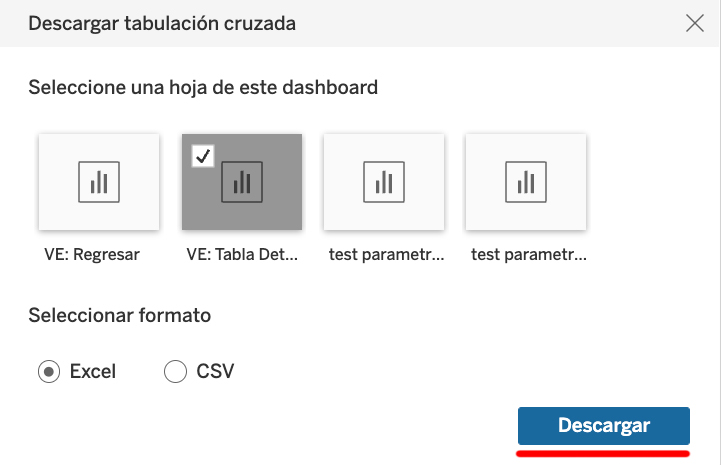721x465 pixels.
Task: Click the first test parametr... label
Action: 387,254
